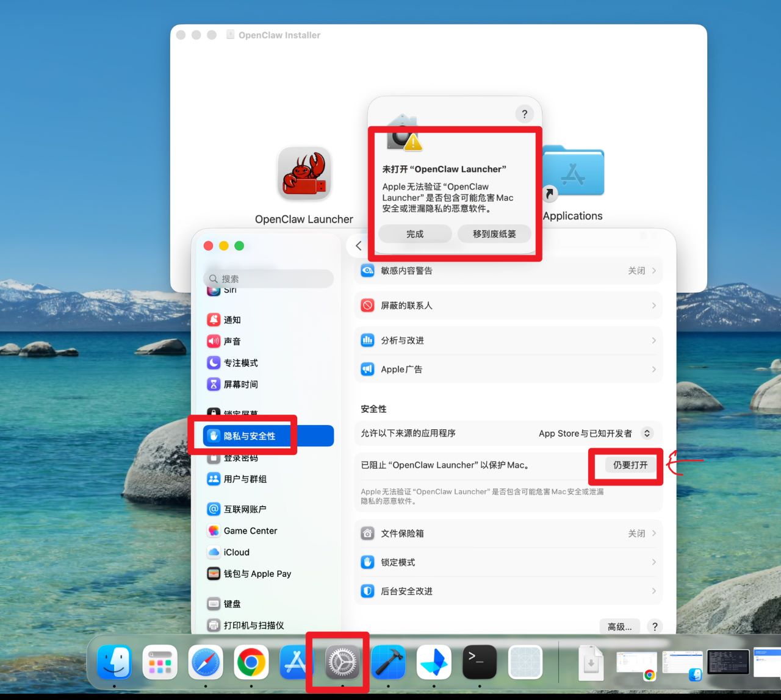
Task: Select 键盘 in the sidebar
Action: (x=232, y=604)
